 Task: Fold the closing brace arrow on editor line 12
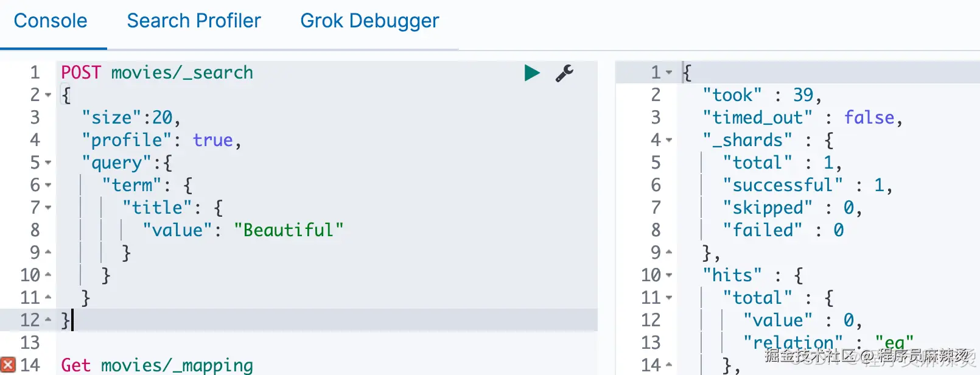[x=48, y=320]
